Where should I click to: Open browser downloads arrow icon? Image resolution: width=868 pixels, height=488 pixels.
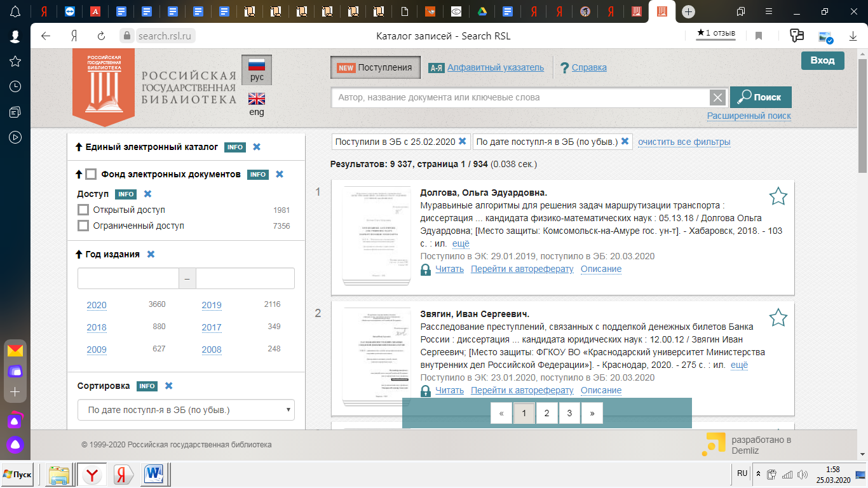(853, 36)
